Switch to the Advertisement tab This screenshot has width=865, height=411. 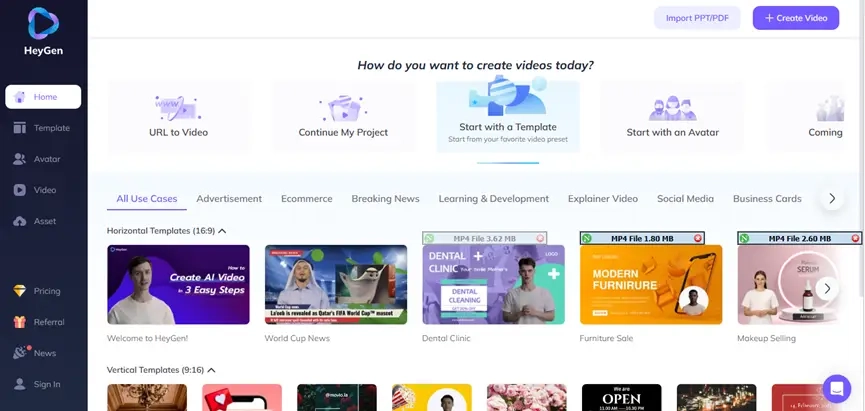pos(229,199)
